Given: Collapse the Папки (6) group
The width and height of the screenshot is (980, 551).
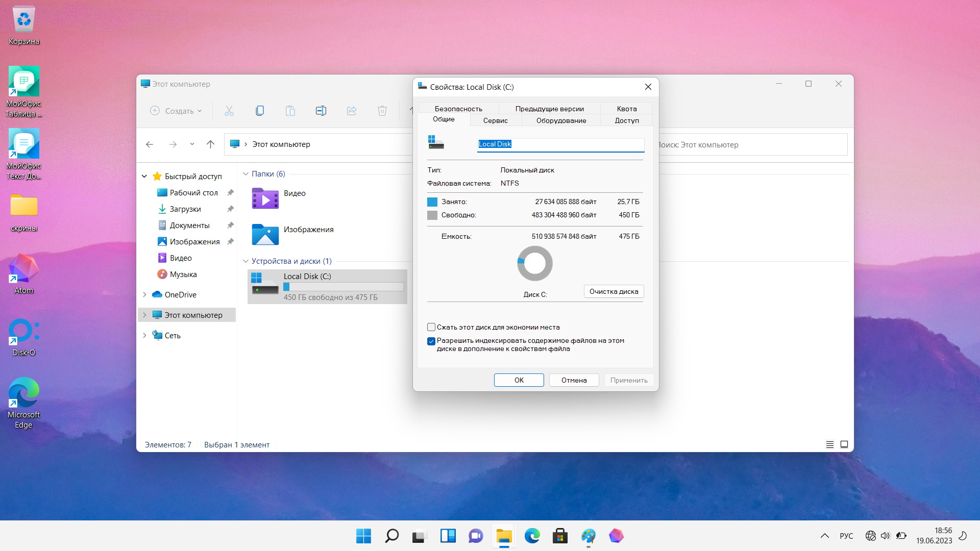Looking at the screenshot, I should click(246, 174).
